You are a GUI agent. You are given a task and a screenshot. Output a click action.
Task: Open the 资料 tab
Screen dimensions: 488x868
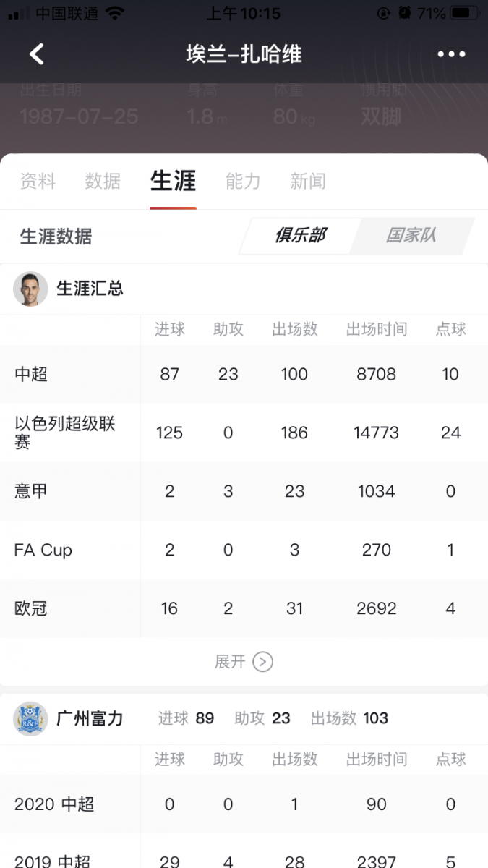[38, 182]
